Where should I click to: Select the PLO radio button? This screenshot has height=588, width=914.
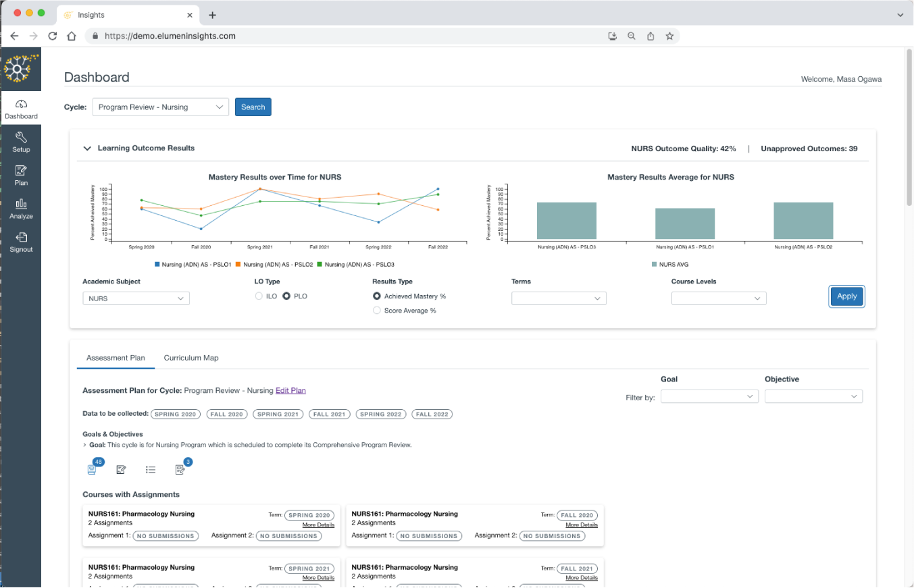click(x=286, y=296)
